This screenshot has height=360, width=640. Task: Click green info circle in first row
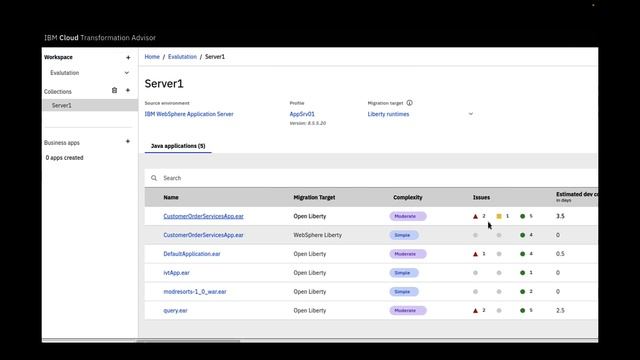coord(522,216)
